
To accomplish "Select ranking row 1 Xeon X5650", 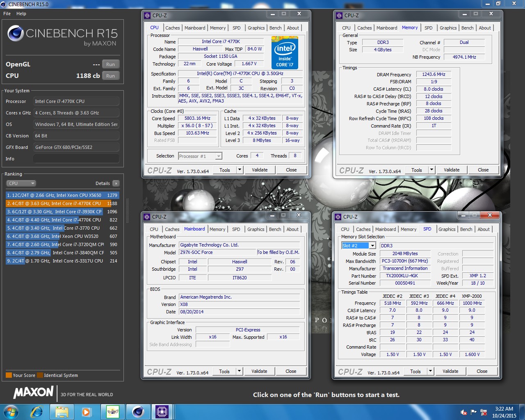I will (x=62, y=195).
